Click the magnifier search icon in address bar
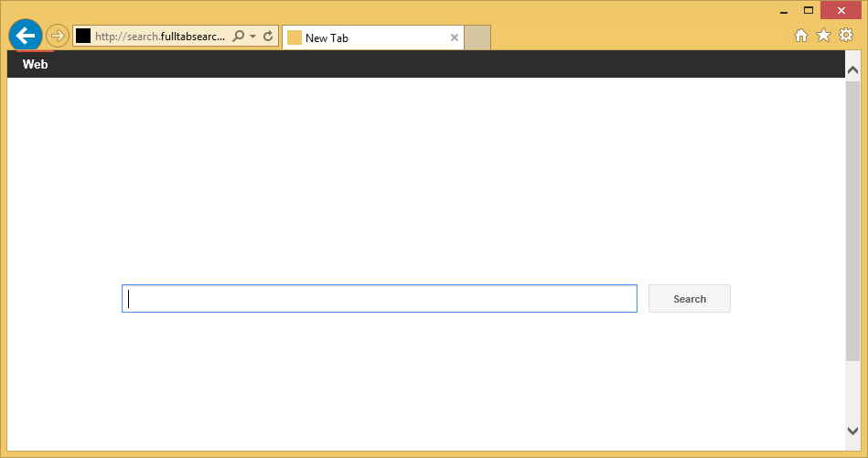Screen dimensions: 868x458 238,37
